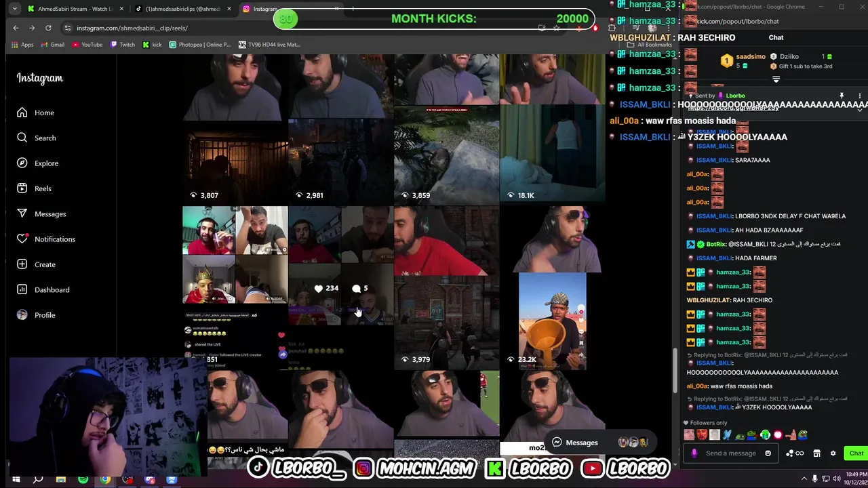Image resolution: width=868 pixels, height=488 pixels.
Task: Open Windows taskbar search
Action: 38,480
